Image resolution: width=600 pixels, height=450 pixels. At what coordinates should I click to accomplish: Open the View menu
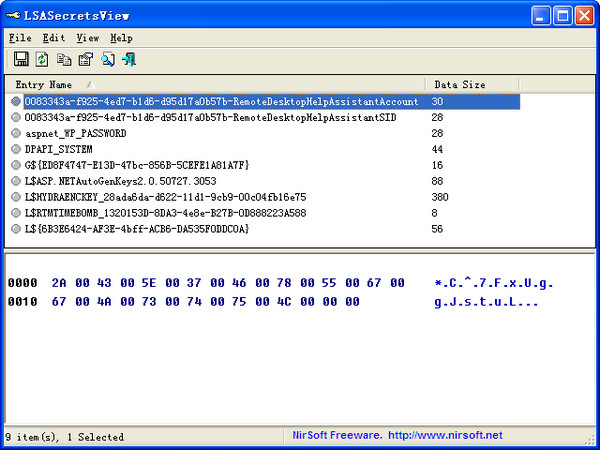coord(87,38)
